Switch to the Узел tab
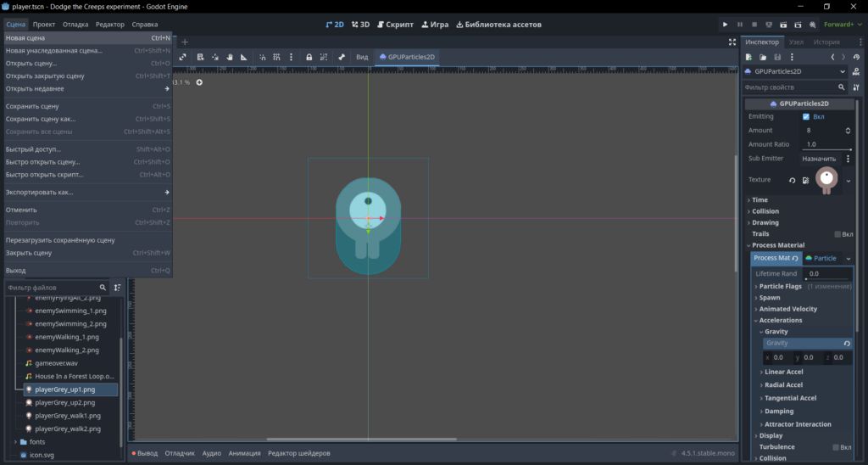 [796, 42]
